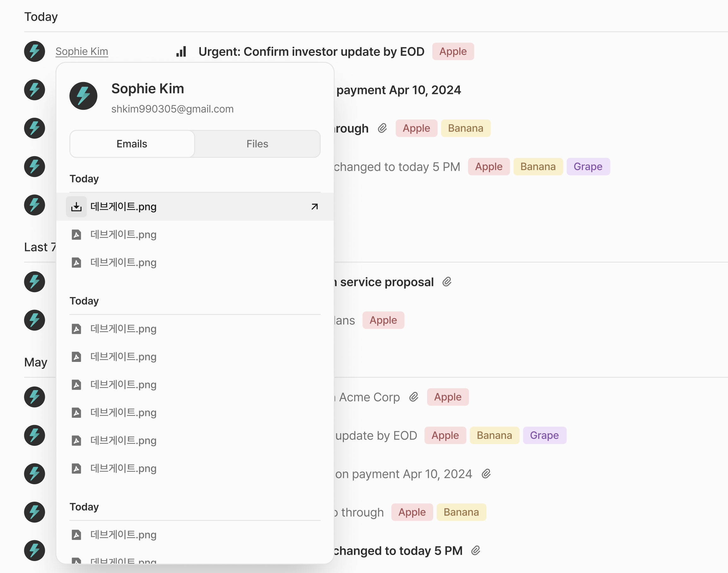This screenshot has width=728, height=573.
Task: Open file using the external arrow icon
Action: click(314, 207)
